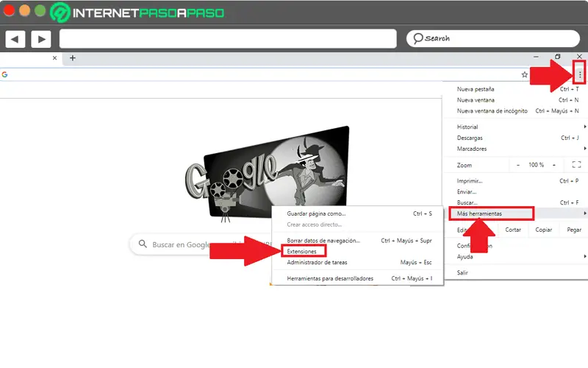Click the green macOS maximize dot
This screenshot has width=588, height=368.
point(40,10)
